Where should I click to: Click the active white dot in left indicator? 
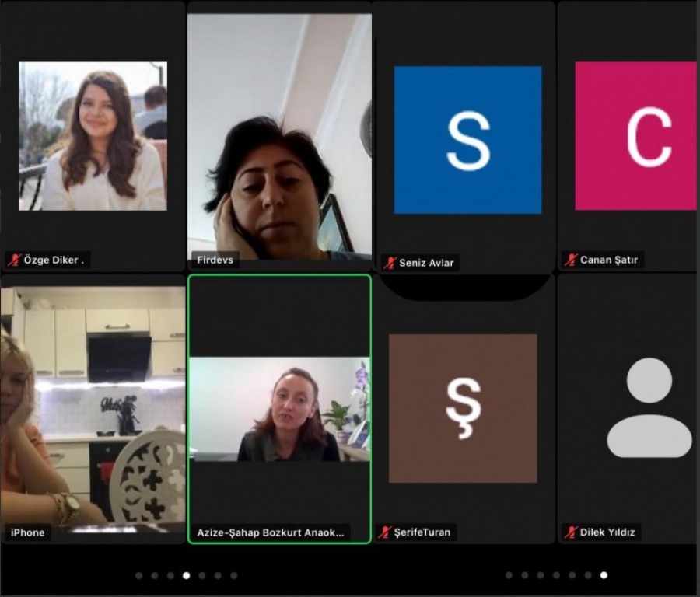click(186, 575)
